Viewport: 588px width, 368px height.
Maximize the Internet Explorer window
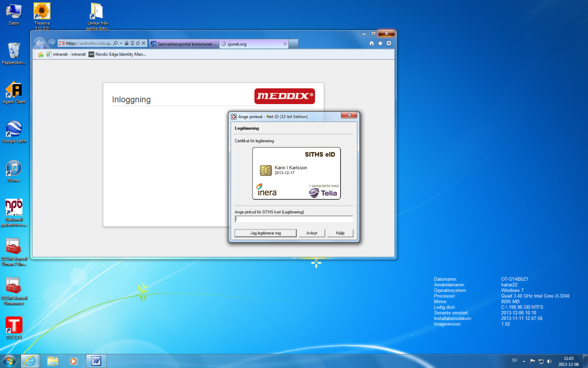point(373,33)
